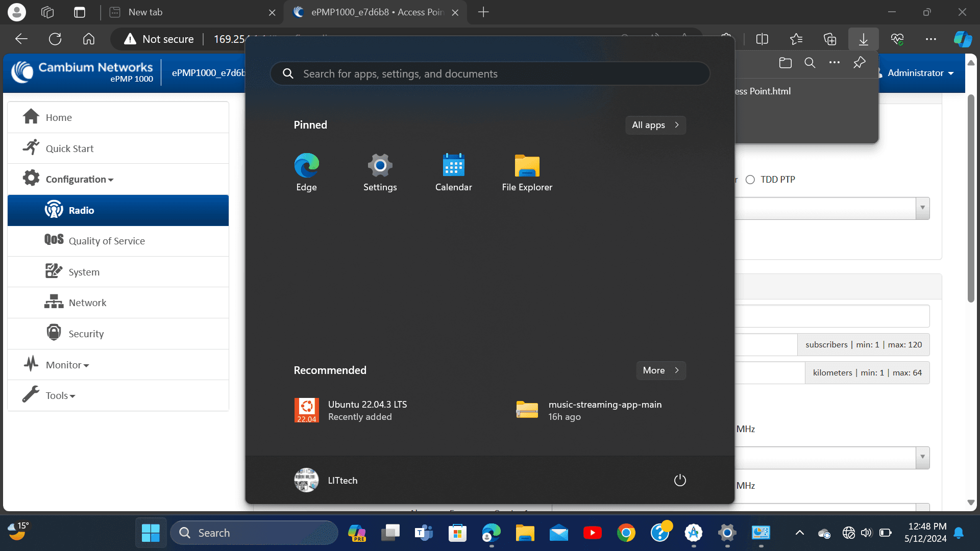Open Edge Favorites
This screenshot has width=980, height=551.
796,39
